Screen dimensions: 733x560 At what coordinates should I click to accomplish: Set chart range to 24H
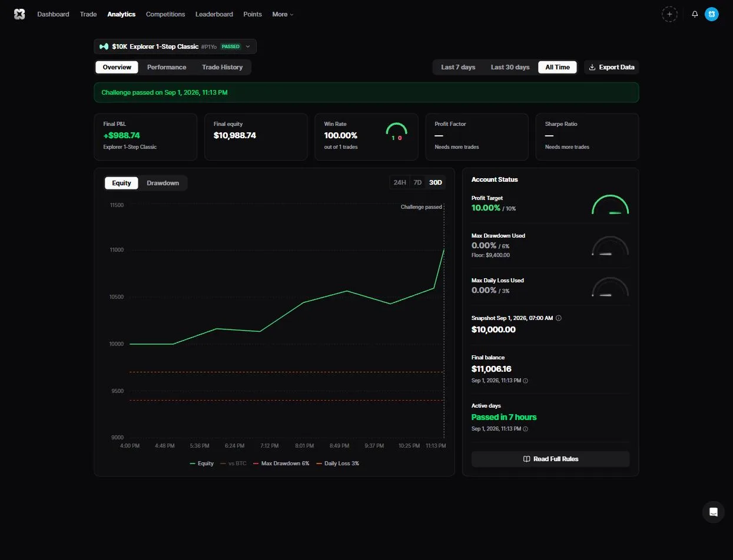click(x=400, y=182)
